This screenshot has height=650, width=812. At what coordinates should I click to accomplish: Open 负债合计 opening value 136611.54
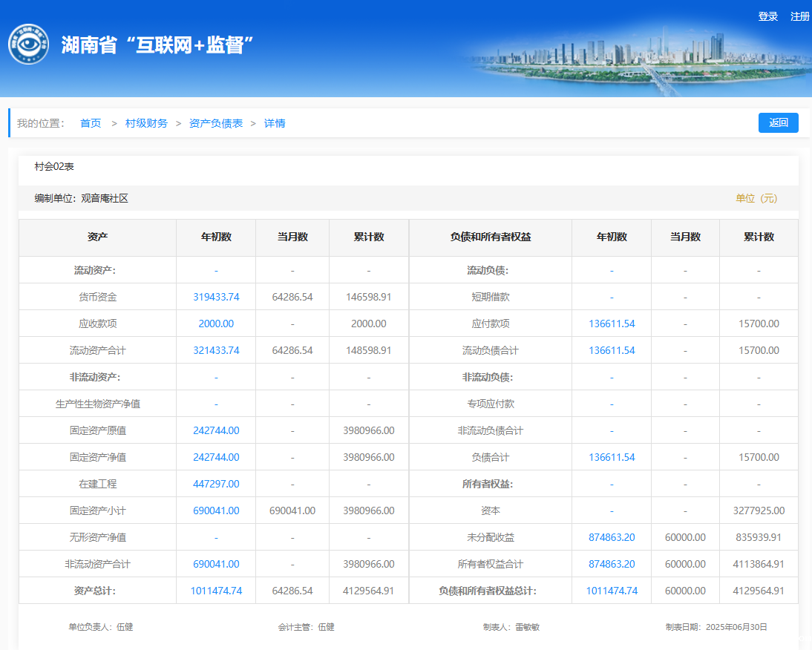[612, 457]
